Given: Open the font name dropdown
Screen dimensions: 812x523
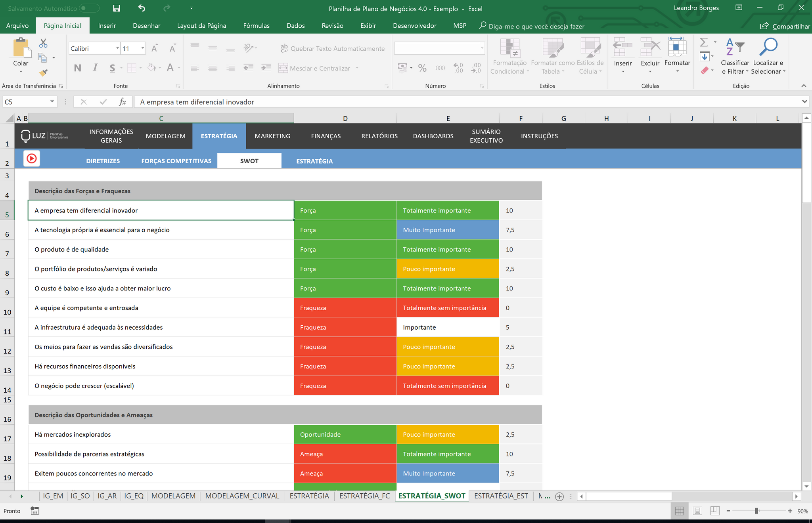Looking at the screenshot, I should (x=117, y=48).
